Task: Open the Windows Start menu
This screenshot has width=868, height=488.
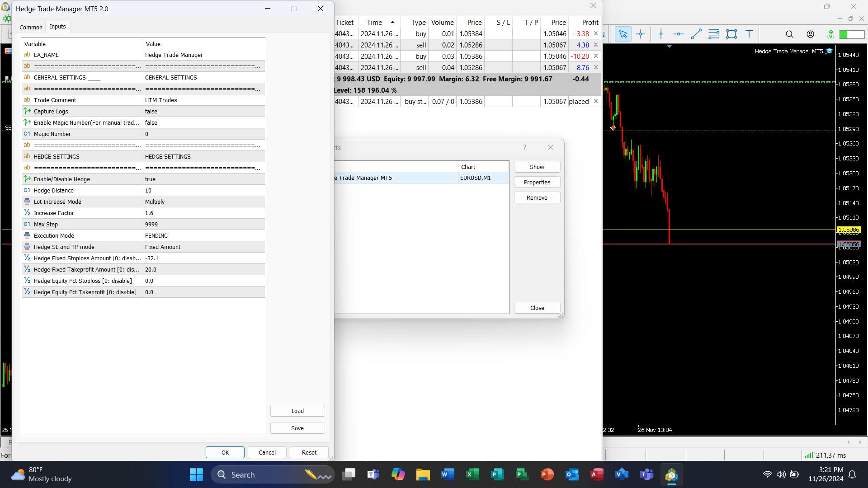Action: (196, 474)
